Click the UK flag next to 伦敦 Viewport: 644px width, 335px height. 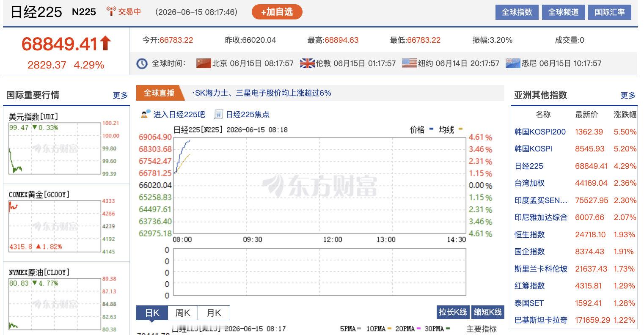click(307, 63)
